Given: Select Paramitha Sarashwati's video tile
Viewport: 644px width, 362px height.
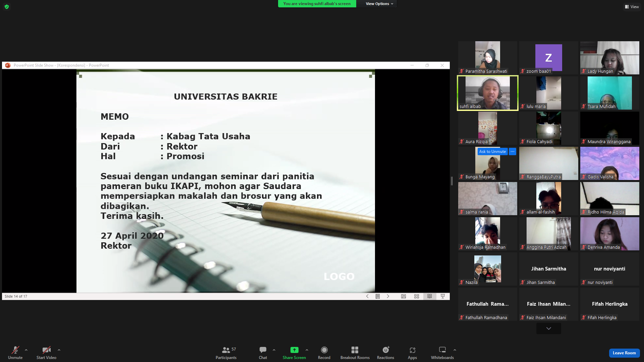Looking at the screenshot, I should tap(488, 58).
